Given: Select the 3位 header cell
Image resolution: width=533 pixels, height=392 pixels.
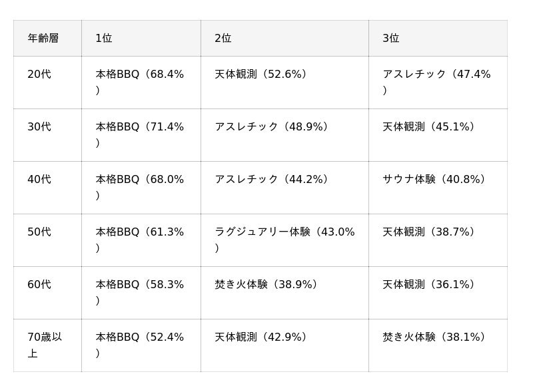Looking at the screenshot, I should tap(391, 39).
